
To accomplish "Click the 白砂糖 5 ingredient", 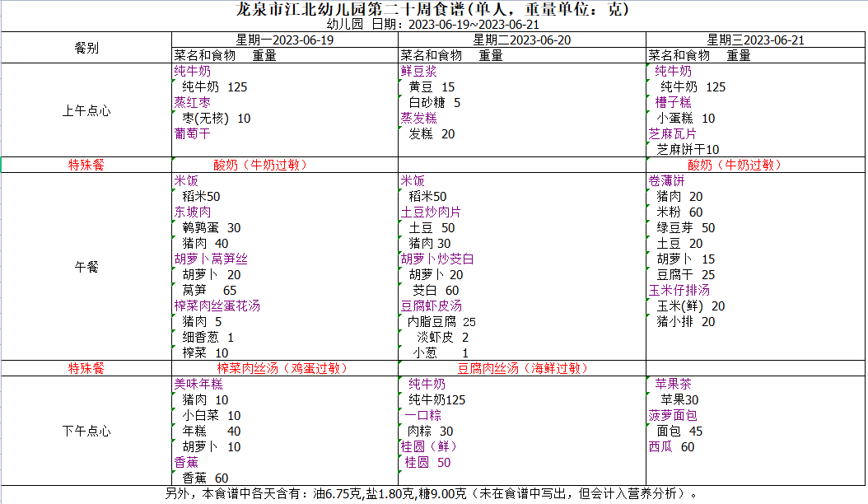I will (x=435, y=102).
